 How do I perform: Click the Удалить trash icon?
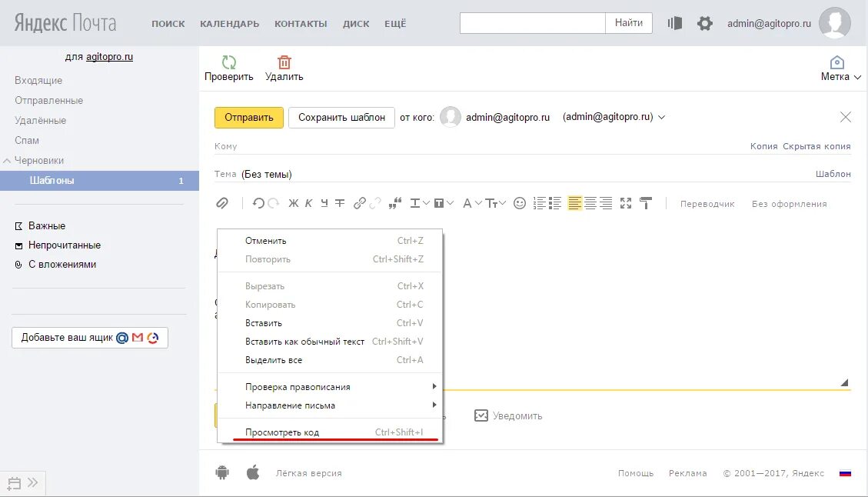click(284, 62)
